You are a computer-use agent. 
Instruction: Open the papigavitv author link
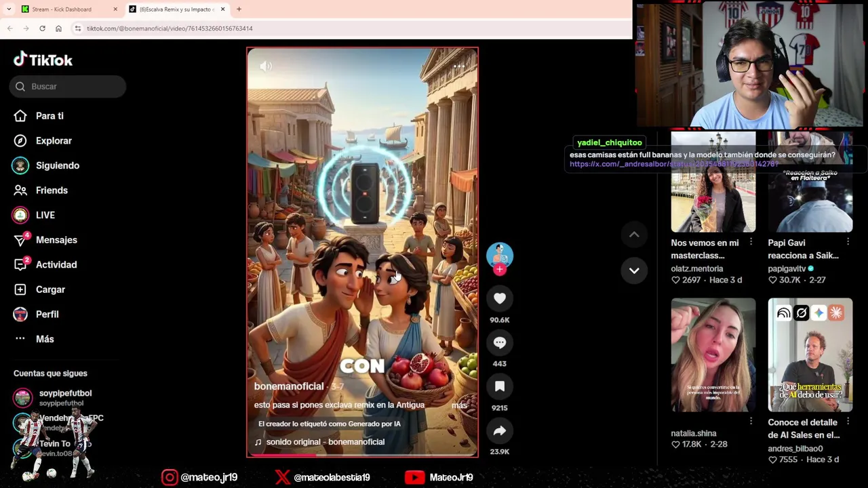tap(787, 268)
